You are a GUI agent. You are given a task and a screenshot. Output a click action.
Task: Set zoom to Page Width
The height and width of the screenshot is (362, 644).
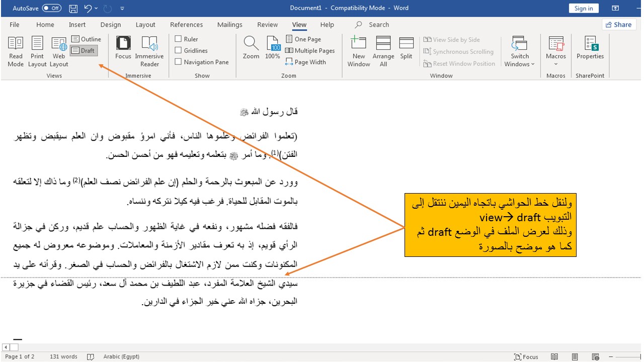tap(306, 62)
